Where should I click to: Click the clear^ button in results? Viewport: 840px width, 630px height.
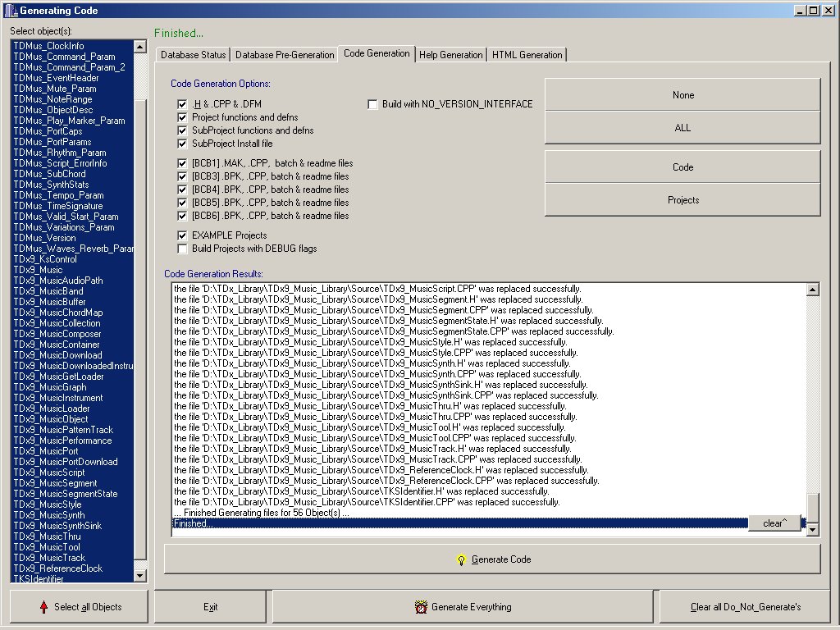click(774, 523)
